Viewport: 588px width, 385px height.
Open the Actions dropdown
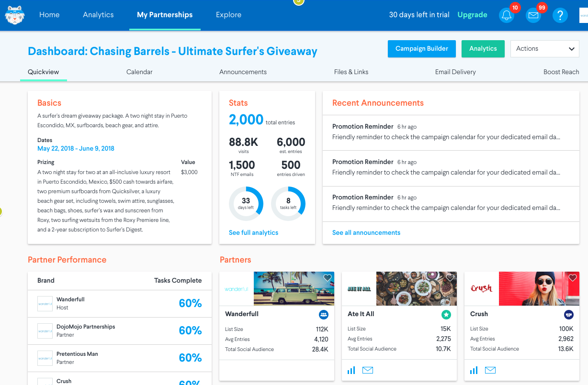click(x=545, y=49)
